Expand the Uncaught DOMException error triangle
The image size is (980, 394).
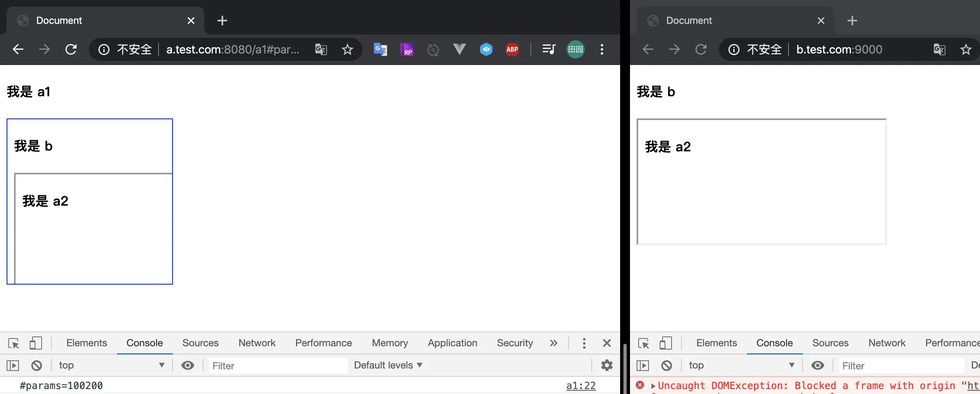[x=653, y=386]
